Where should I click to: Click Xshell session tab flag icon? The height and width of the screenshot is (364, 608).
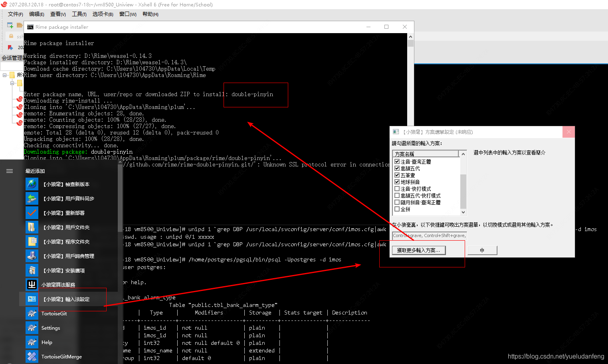point(10,47)
